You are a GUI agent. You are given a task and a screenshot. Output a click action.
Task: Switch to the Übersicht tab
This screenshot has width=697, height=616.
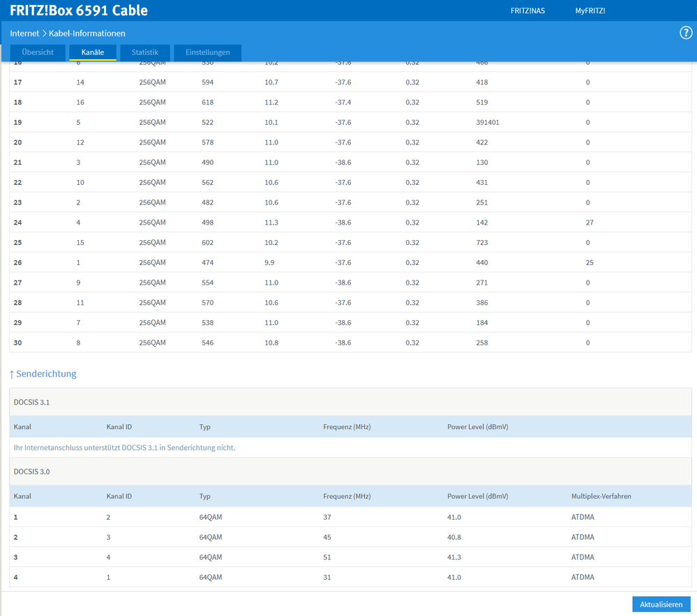point(38,52)
